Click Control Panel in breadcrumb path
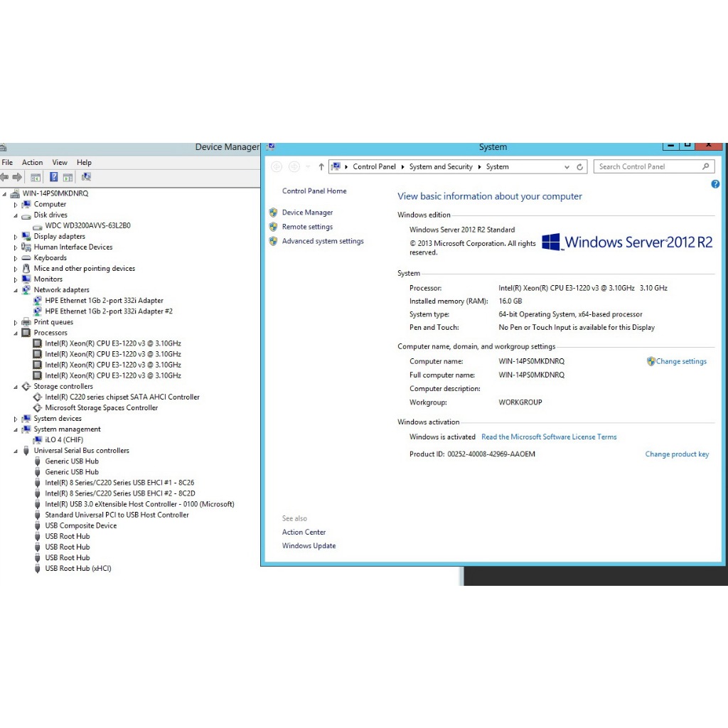 [374, 166]
